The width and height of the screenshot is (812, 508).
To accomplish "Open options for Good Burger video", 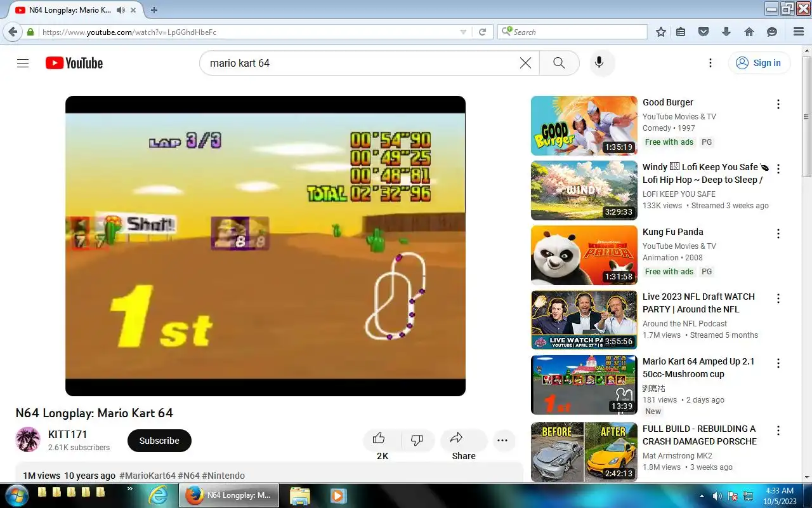I will [778, 104].
